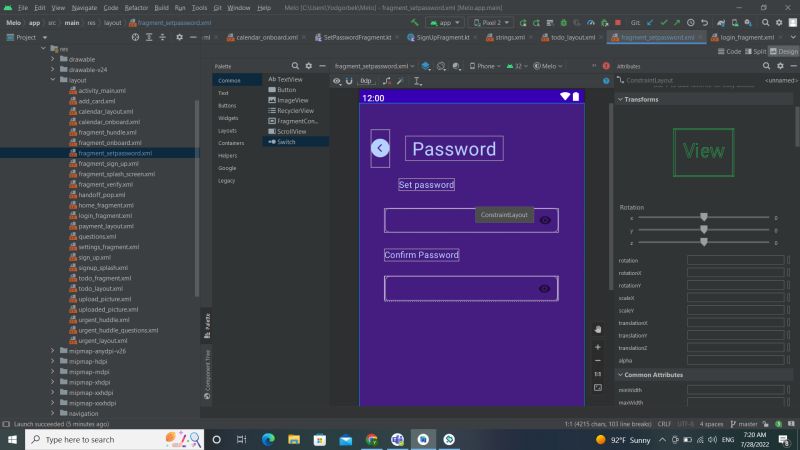Expand the navigation folder
800x450 pixels.
pos(53,413)
